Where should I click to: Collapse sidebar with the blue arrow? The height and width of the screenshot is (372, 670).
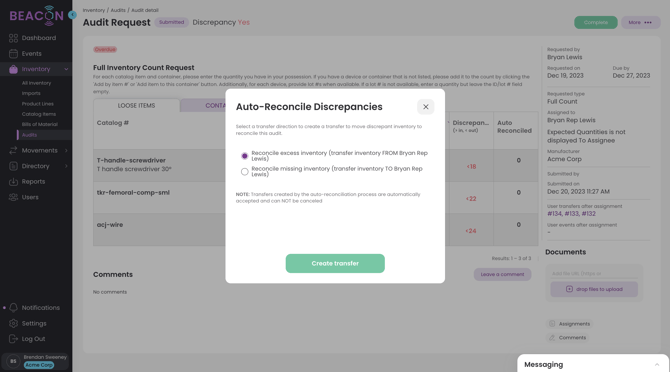(x=73, y=15)
